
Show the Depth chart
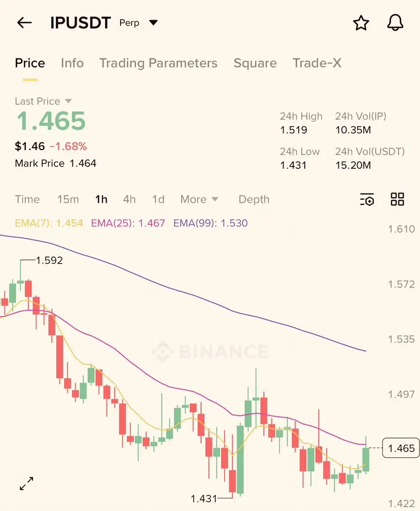click(x=254, y=199)
